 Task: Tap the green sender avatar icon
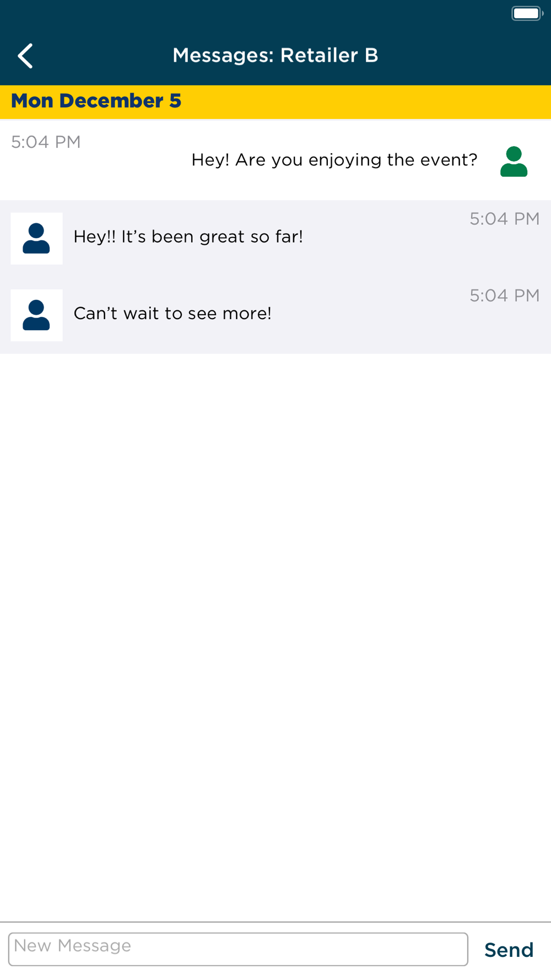514,161
